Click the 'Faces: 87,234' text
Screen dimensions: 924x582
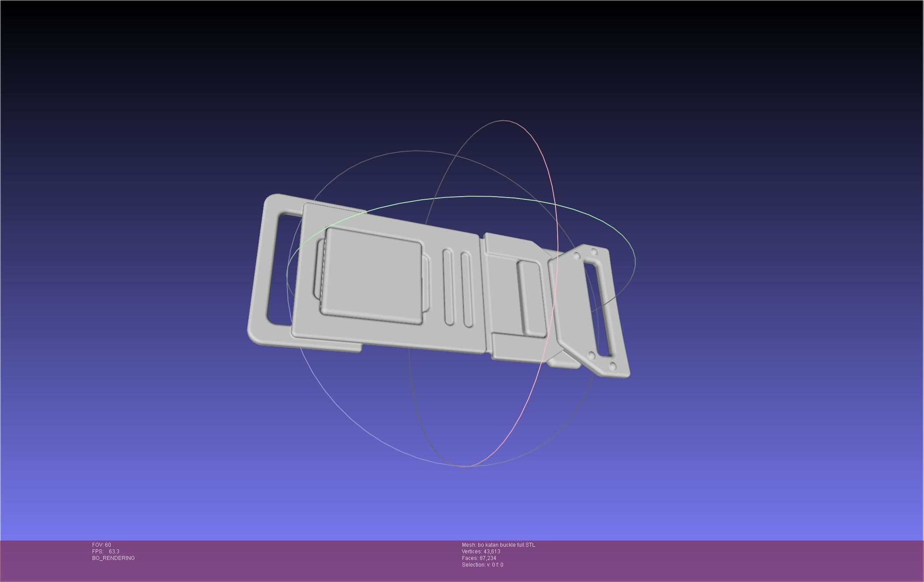[x=479, y=558]
